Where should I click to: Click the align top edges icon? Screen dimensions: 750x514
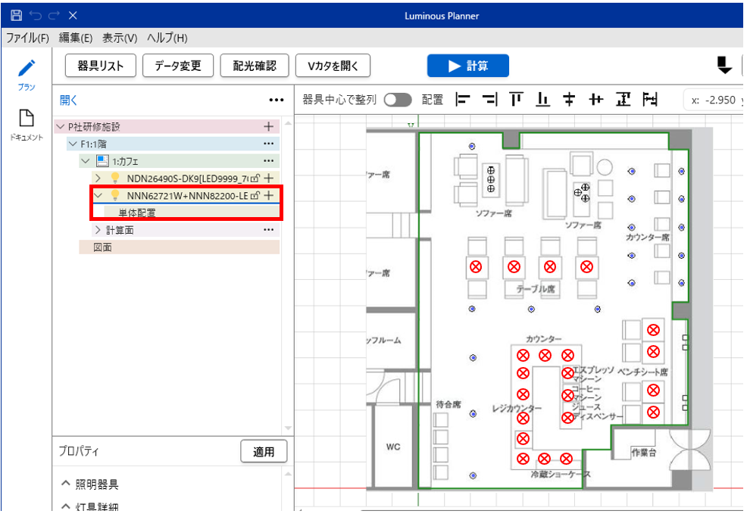pos(516,99)
